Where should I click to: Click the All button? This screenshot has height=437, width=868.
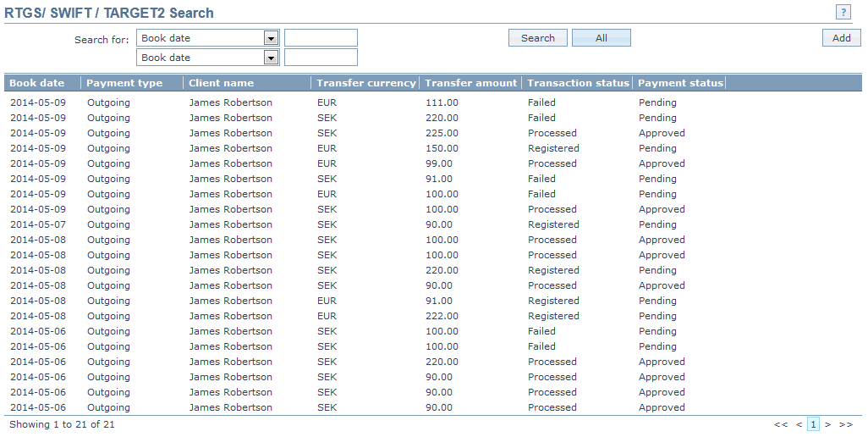tap(602, 38)
